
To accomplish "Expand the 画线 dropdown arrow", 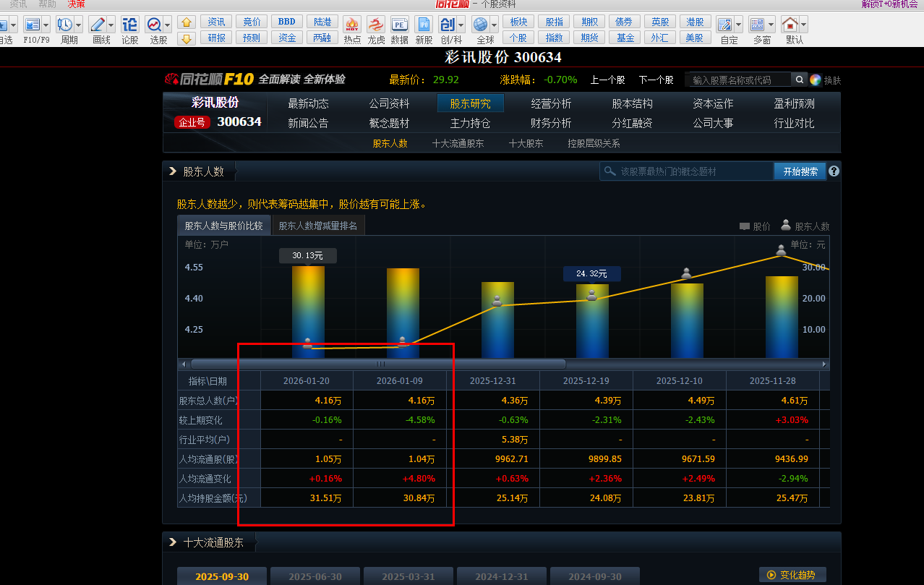I will click(x=111, y=25).
